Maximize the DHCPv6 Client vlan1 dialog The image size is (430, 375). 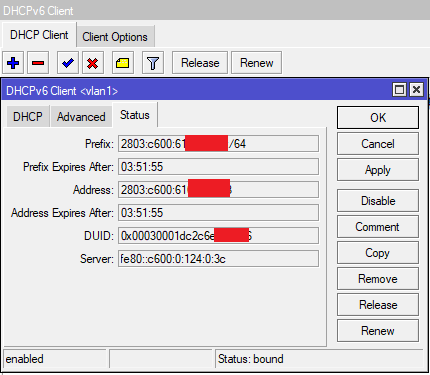399,90
